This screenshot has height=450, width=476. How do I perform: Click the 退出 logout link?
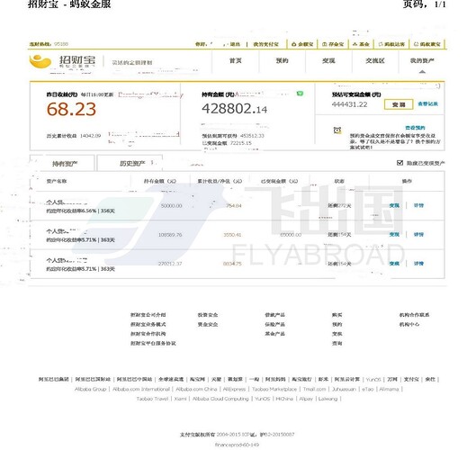click(235, 44)
